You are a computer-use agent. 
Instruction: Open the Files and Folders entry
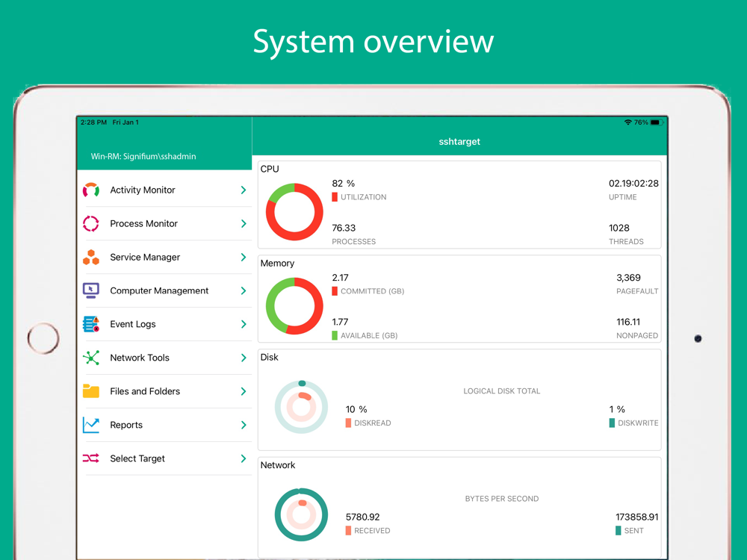(x=164, y=391)
